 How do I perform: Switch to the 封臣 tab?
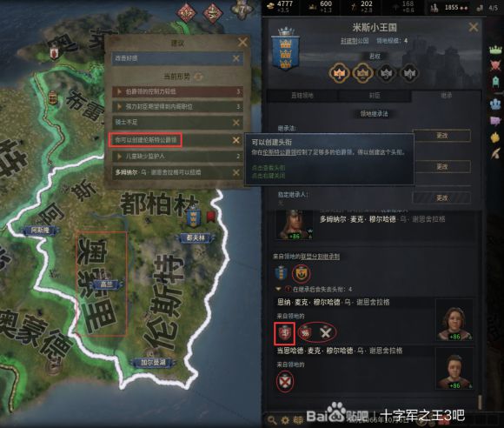(375, 95)
